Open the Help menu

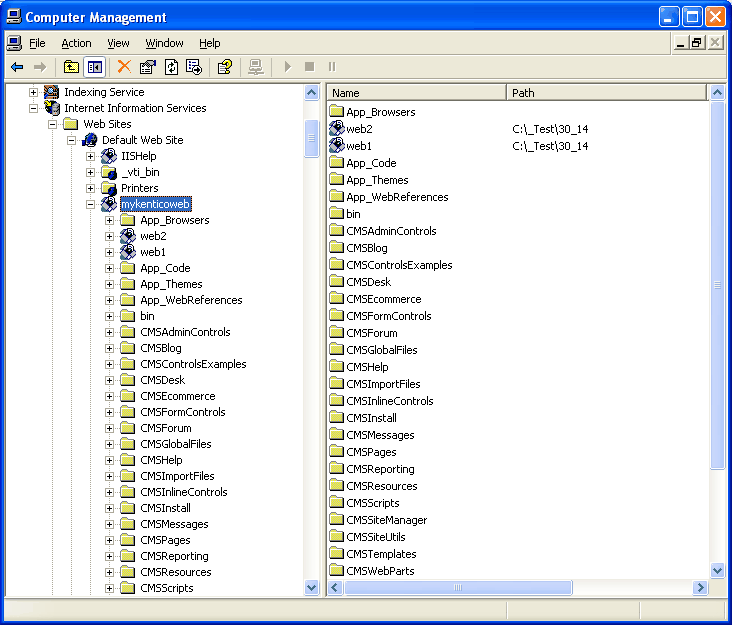(209, 43)
